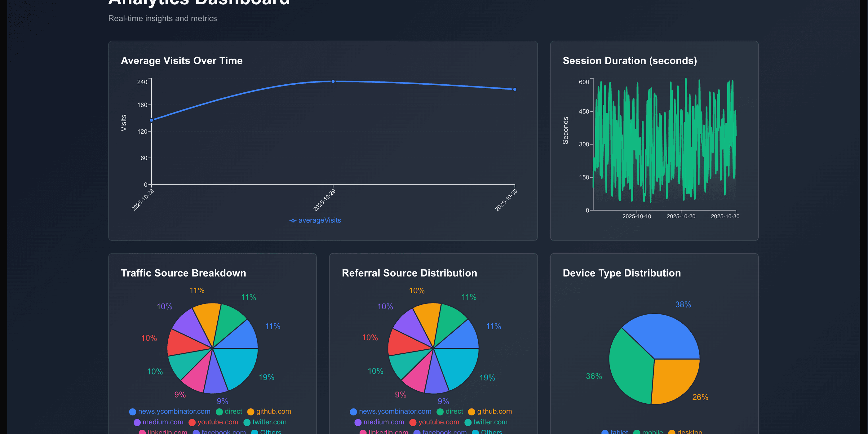Click the 2025-10-30 data point on line chart

(x=515, y=89)
